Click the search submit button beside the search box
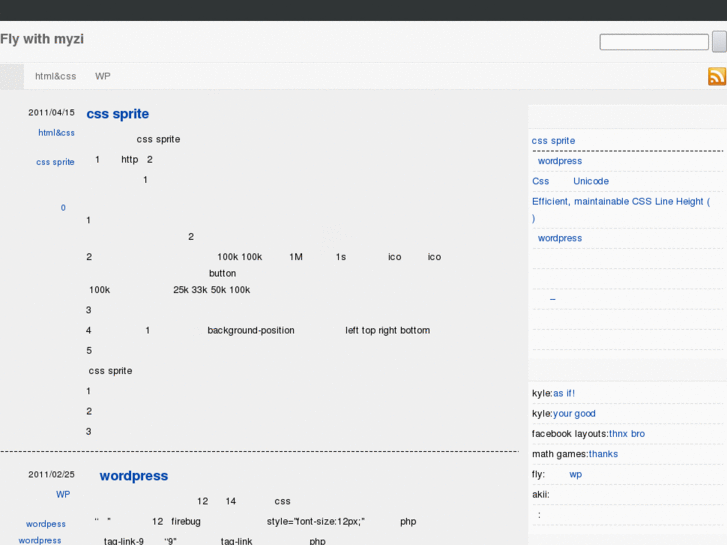Screen dimensions: 727x545 pyautogui.click(x=719, y=42)
